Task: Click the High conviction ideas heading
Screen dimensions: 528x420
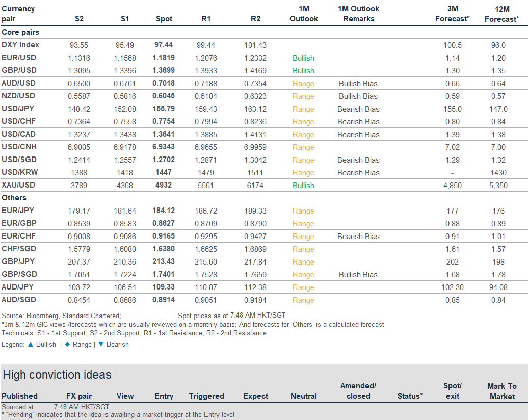Action: [x=57, y=375]
